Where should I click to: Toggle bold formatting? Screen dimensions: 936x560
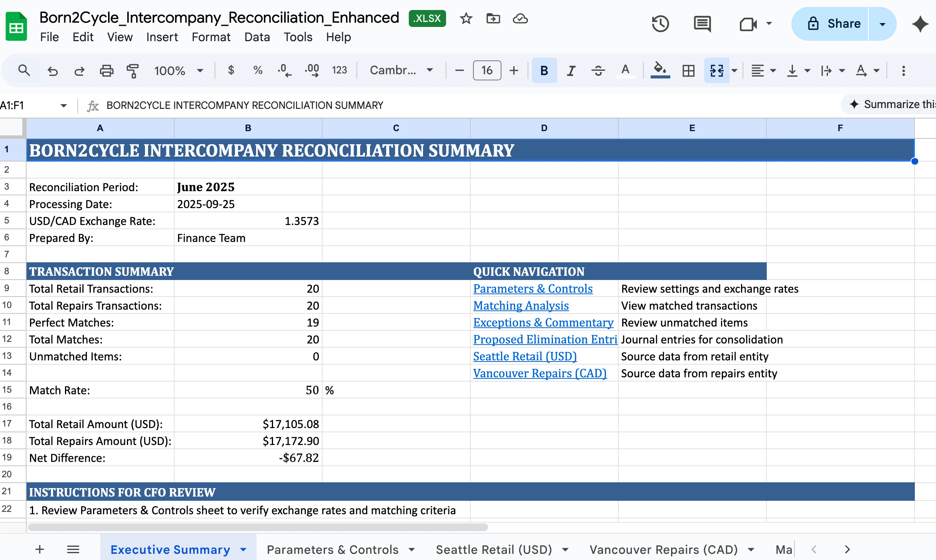(x=544, y=70)
